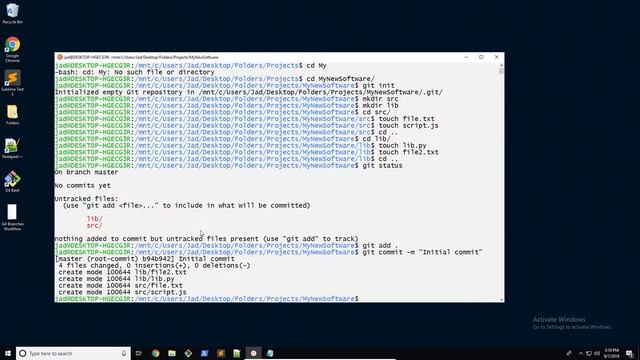This screenshot has height=360, width=640.
Task: Click the terminal scrollbar down arrow
Action: tap(501, 299)
